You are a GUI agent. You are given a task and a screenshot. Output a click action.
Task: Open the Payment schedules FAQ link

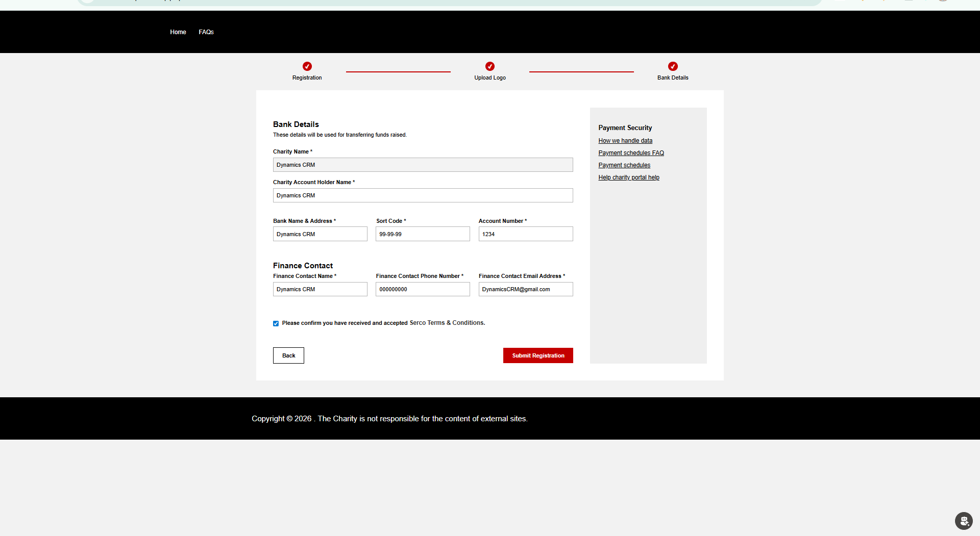(x=631, y=153)
